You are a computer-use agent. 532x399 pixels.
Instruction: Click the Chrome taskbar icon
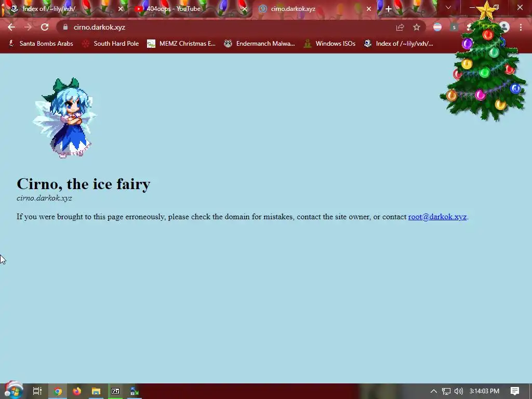[x=58, y=391]
